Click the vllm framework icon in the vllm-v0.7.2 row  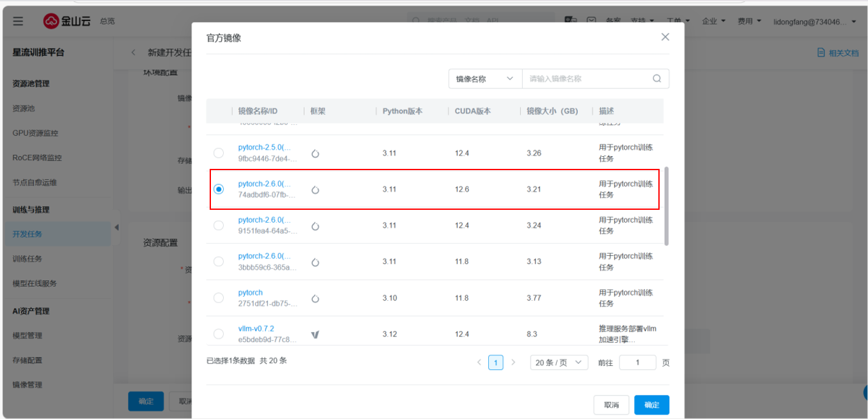point(315,335)
